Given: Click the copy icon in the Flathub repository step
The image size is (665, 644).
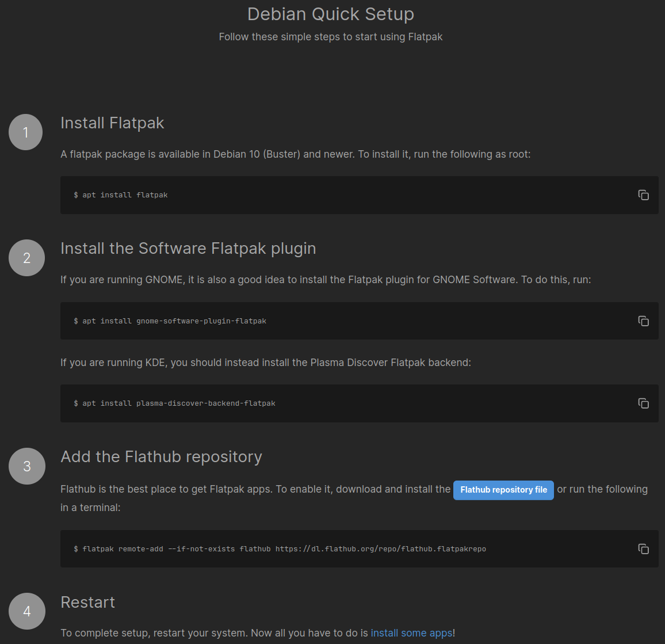Looking at the screenshot, I should pos(643,549).
